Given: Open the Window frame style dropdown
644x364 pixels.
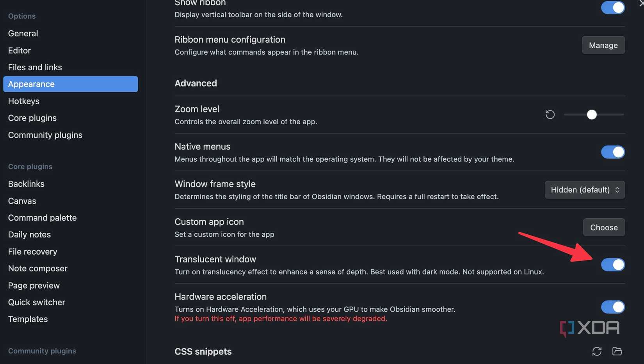Looking at the screenshot, I should tap(584, 189).
